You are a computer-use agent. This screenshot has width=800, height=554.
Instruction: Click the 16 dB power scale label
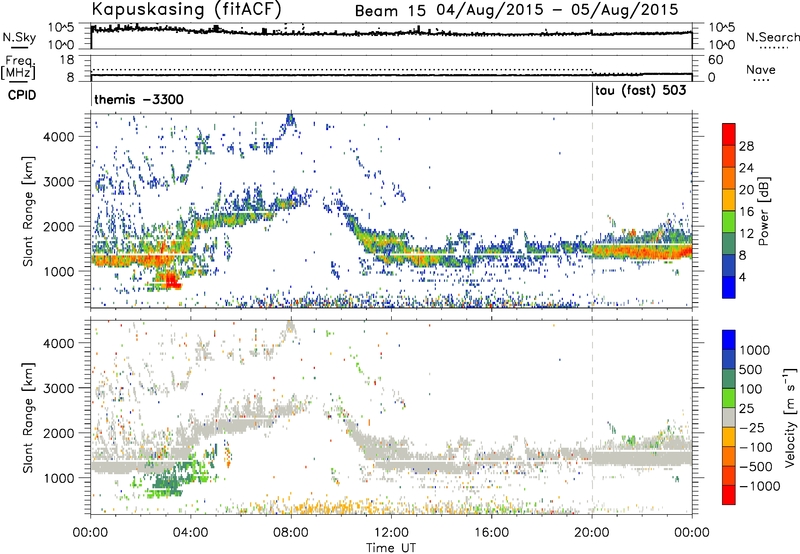[x=746, y=212]
